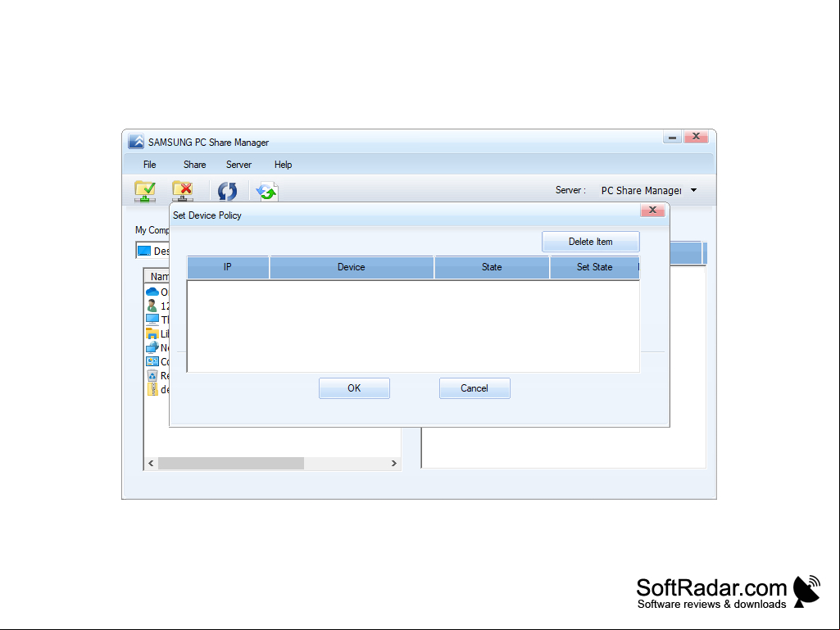The height and width of the screenshot is (630, 840).
Task: Open the Server menu
Action: coord(238,165)
